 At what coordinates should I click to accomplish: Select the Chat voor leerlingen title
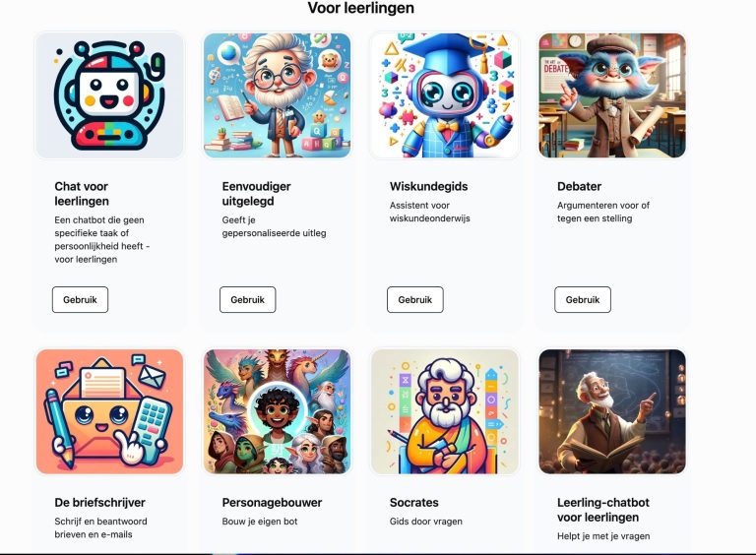(82, 194)
